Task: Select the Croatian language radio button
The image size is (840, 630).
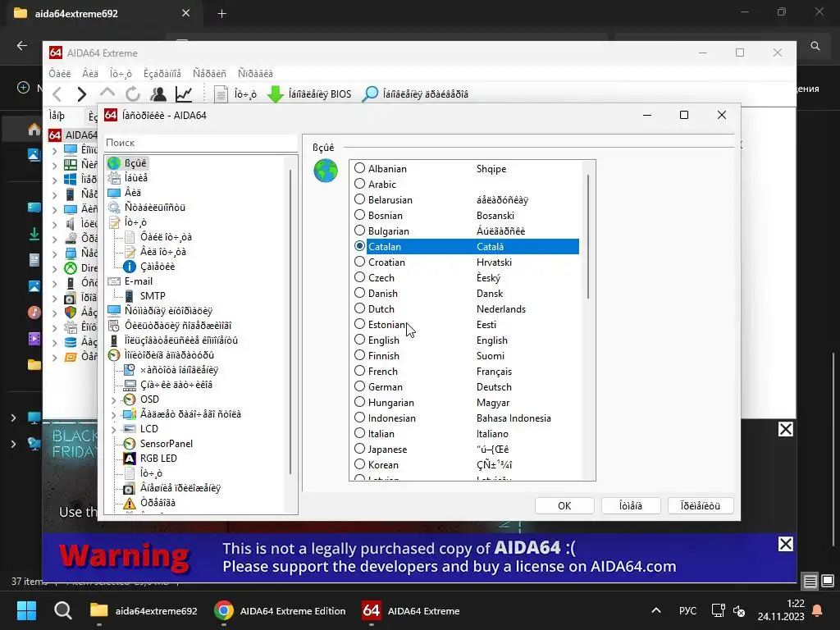Action: tap(359, 262)
